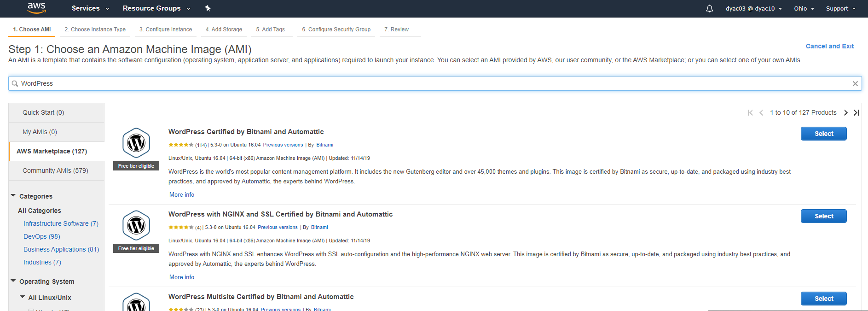The image size is (868, 311).
Task: Switch to Add Tags step
Action: [x=271, y=29]
